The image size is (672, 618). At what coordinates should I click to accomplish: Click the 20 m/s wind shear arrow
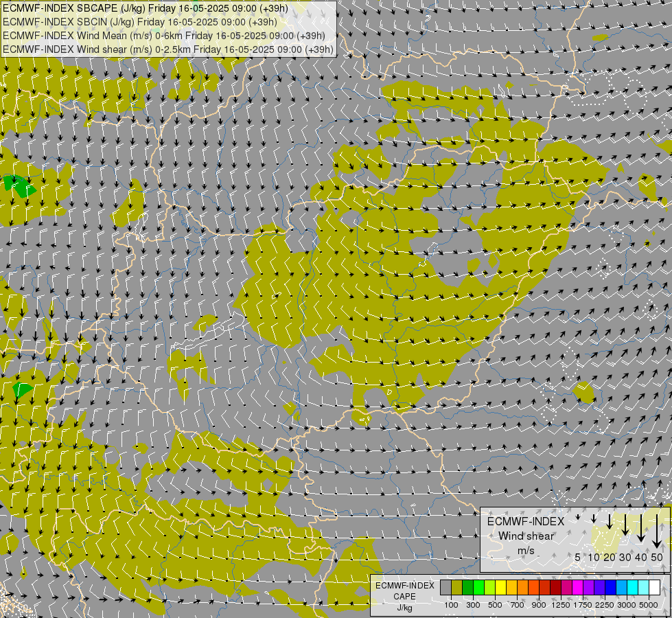pyautogui.click(x=610, y=522)
